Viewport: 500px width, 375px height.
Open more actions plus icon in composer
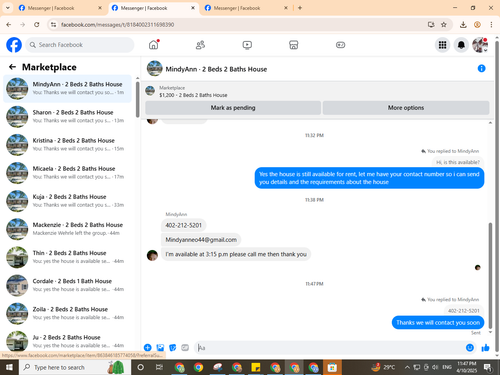pyautogui.click(x=148, y=348)
